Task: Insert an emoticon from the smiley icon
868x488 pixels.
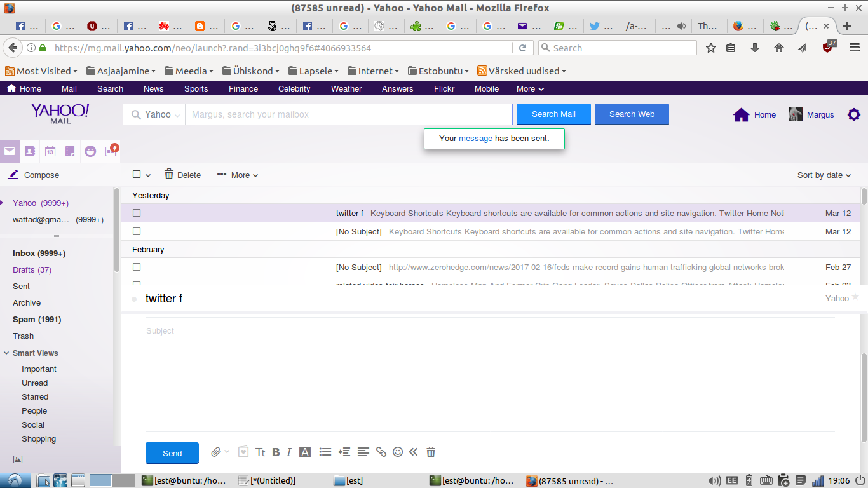Action: tap(398, 452)
